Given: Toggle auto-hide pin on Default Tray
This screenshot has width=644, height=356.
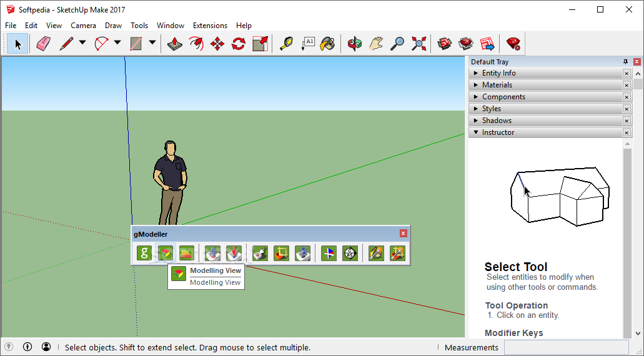Looking at the screenshot, I should pos(625,62).
